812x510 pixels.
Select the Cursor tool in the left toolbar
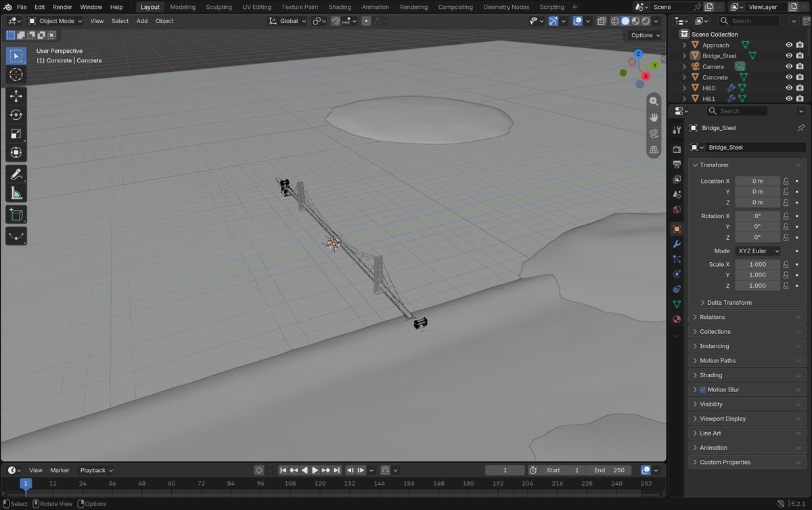[16, 75]
